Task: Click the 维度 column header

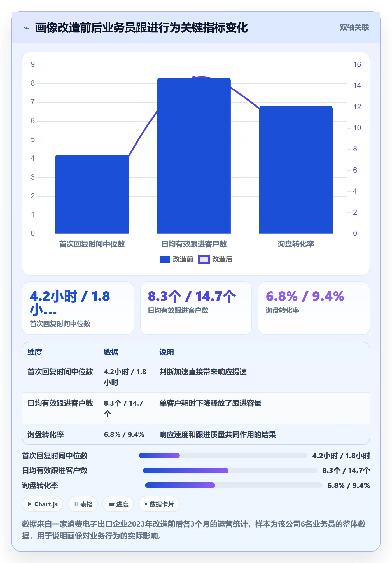Action: [35, 352]
